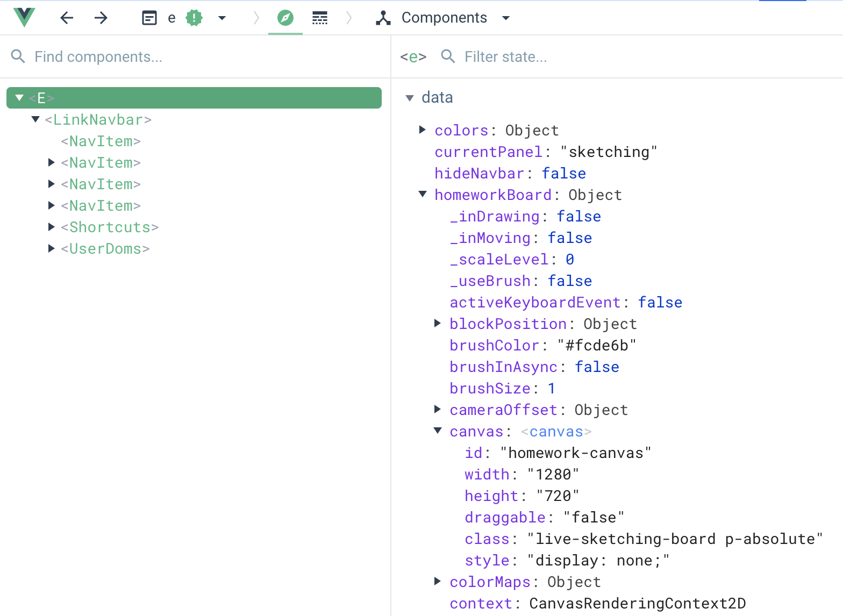Click the _inMoving false value

pos(570,238)
